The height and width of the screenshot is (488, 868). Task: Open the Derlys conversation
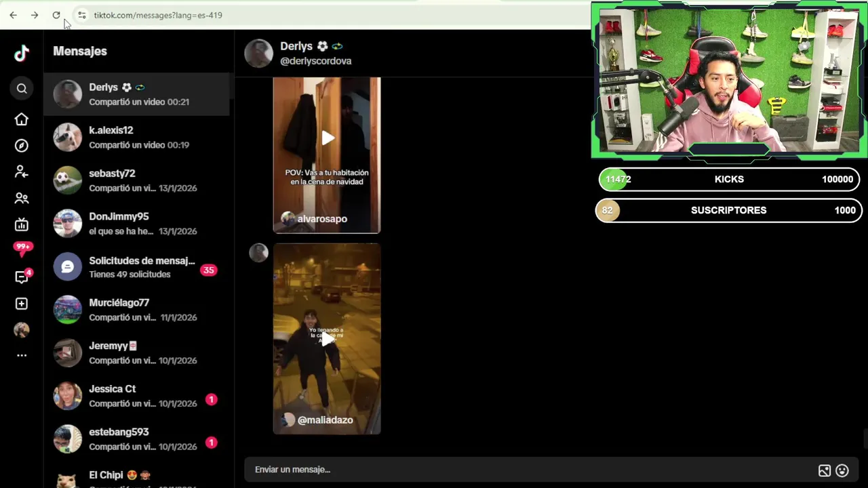[138, 94]
